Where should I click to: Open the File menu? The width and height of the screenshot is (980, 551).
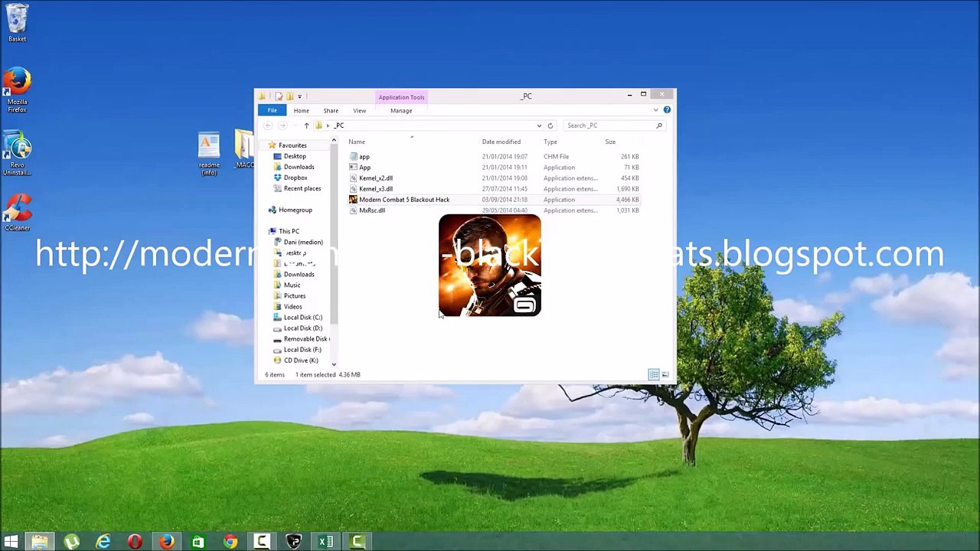pyautogui.click(x=273, y=110)
